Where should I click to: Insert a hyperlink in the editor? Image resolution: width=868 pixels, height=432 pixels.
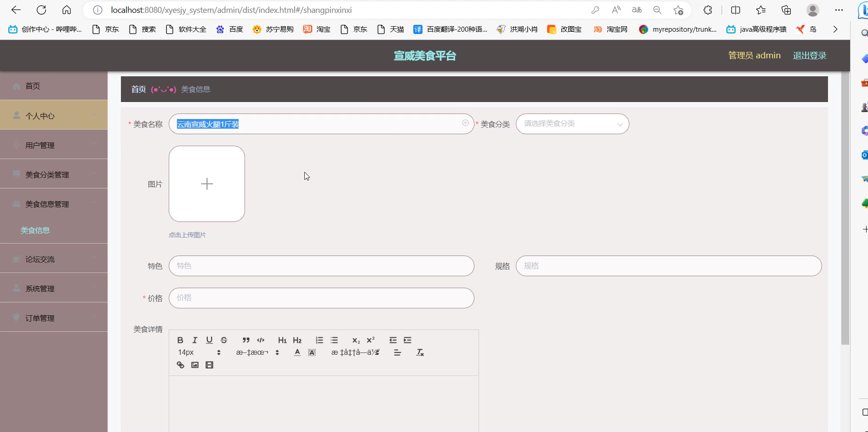(x=180, y=365)
